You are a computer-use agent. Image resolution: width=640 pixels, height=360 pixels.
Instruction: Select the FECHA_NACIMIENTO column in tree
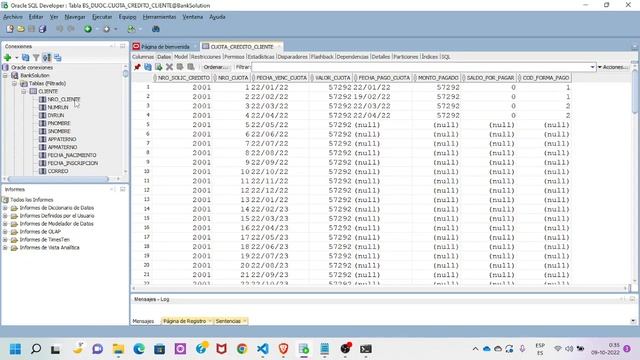pos(72,155)
